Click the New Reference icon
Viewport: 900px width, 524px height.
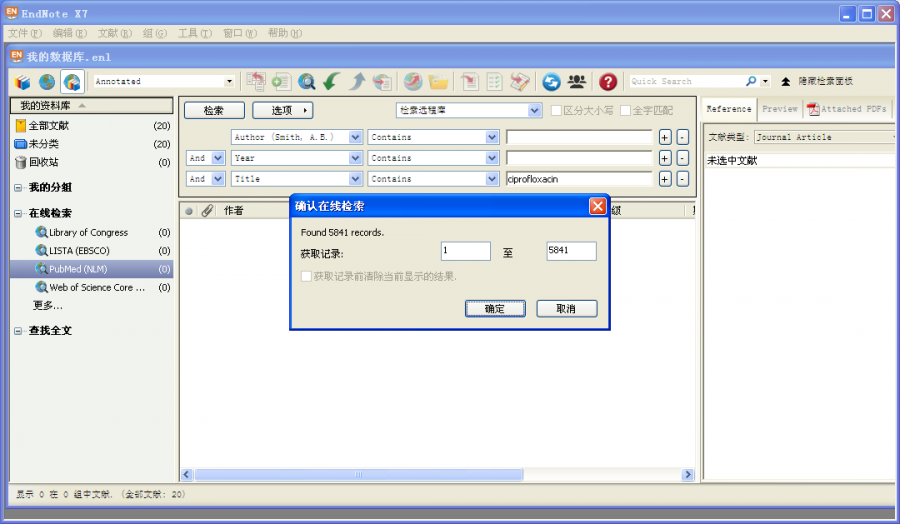pyautogui.click(x=281, y=81)
